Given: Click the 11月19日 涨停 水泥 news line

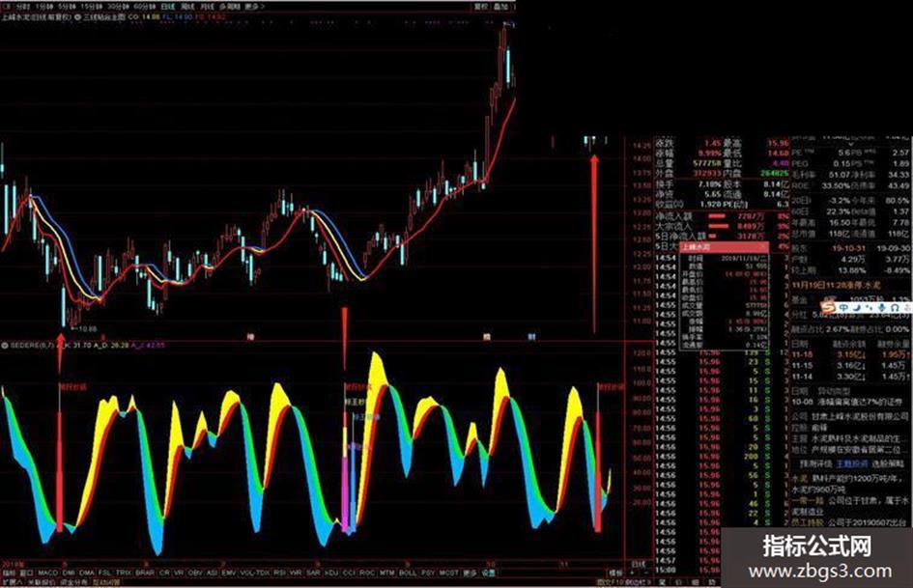Looking at the screenshot, I should point(836,285).
